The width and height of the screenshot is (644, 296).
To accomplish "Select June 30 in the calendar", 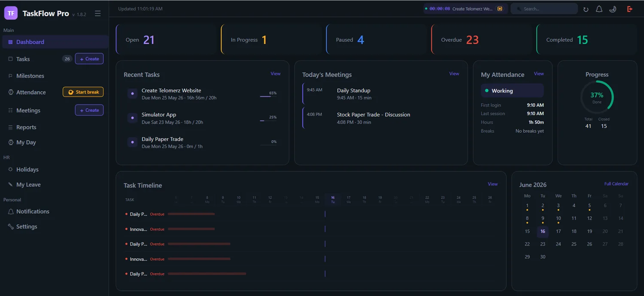I will [543, 257].
